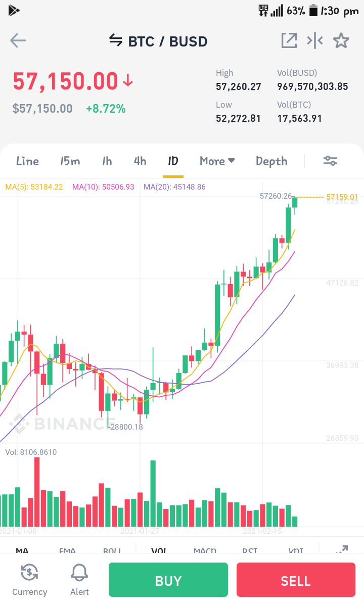The image size is (364, 606).
Task: Select the 4h interval
Action: click(x=140, y=161)
